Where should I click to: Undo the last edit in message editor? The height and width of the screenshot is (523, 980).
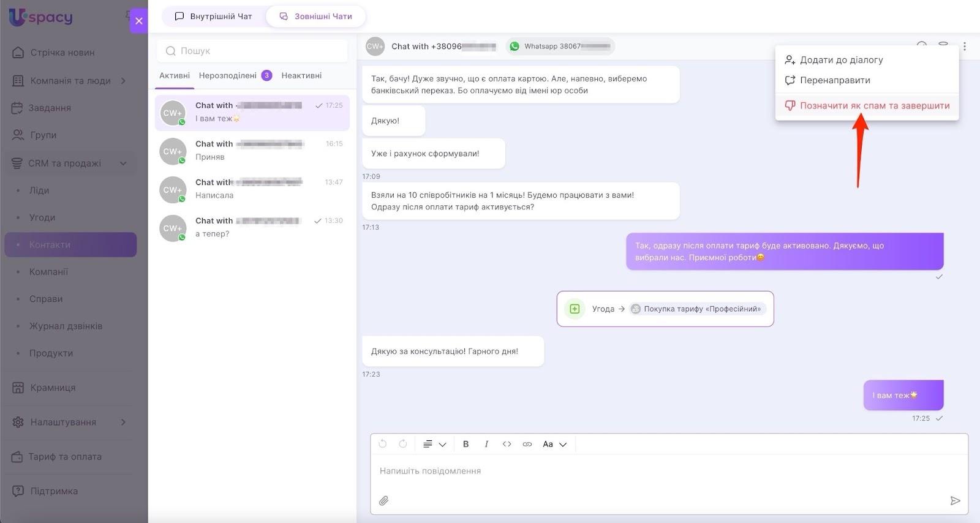383,444
